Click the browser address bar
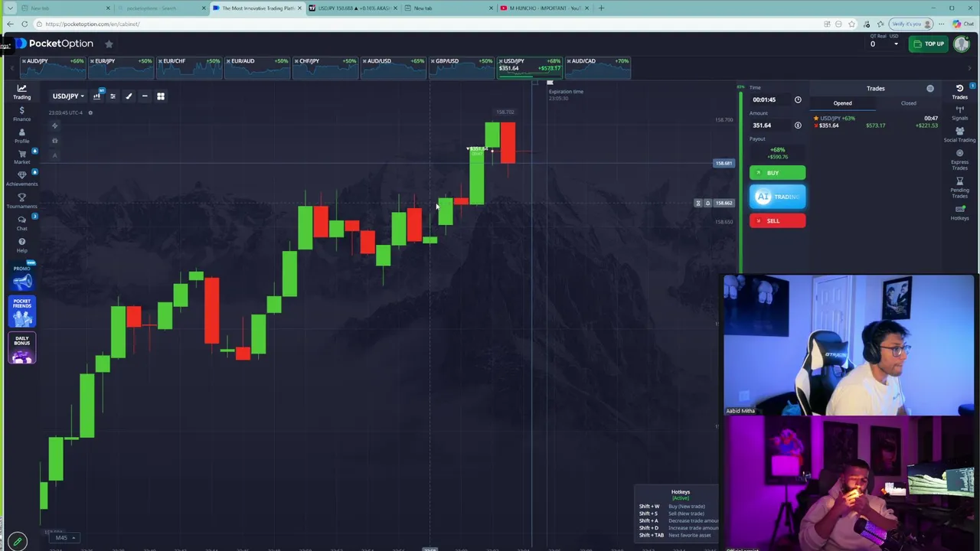The width and height of the screenshot is (980, 551). [x=429, y=24]
